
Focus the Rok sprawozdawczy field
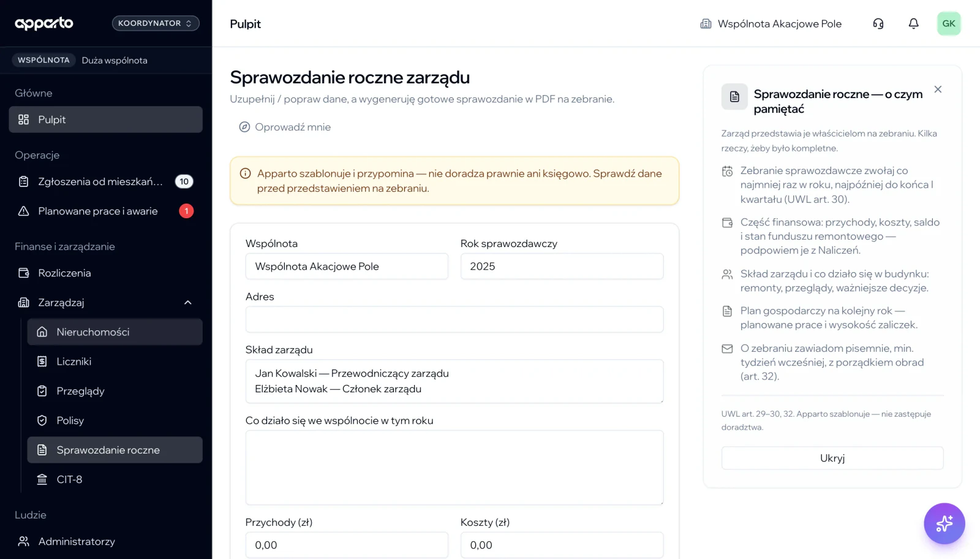[562, 267]
